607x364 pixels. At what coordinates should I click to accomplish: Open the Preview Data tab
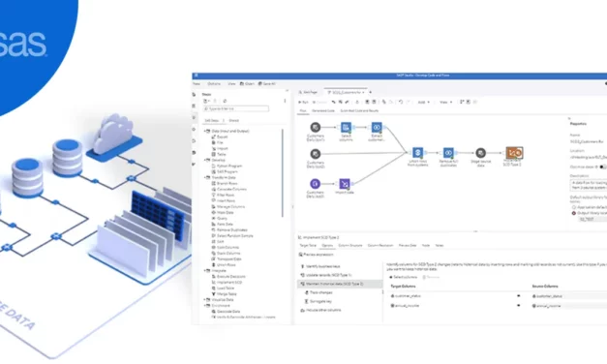408,246
